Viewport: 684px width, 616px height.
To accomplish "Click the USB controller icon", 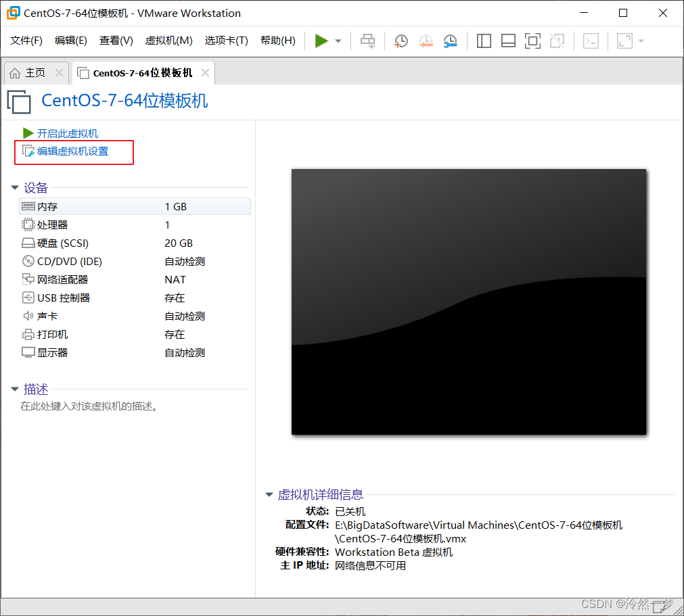I will coord(28,298).
